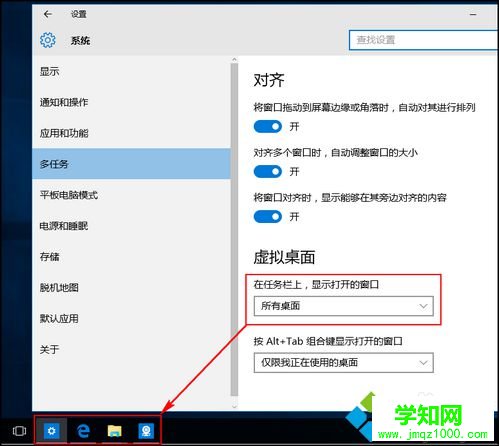This screenshot has width=499, height=446.
Task: Toggle auto-resize when snapping multiple windows
Action: coord(268,172)
